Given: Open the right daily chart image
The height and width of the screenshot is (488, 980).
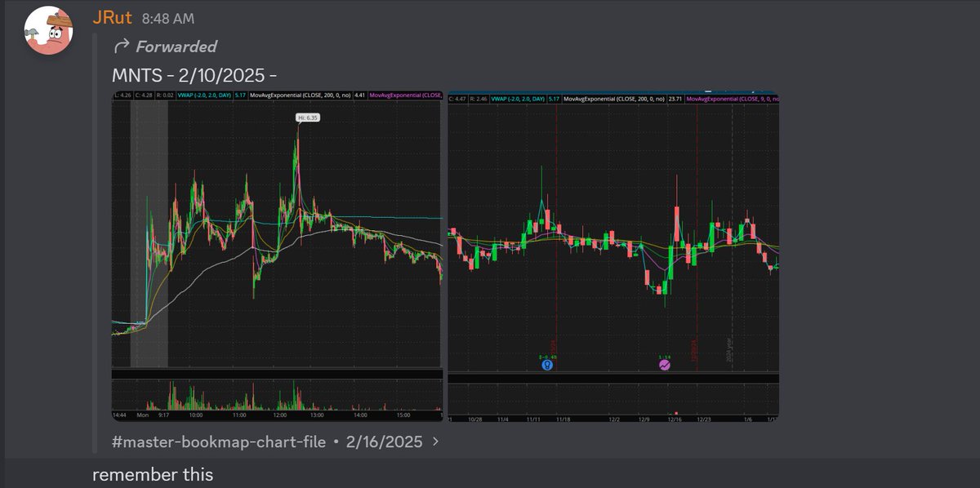Looking at the screenshot, I should click(613, 256).
